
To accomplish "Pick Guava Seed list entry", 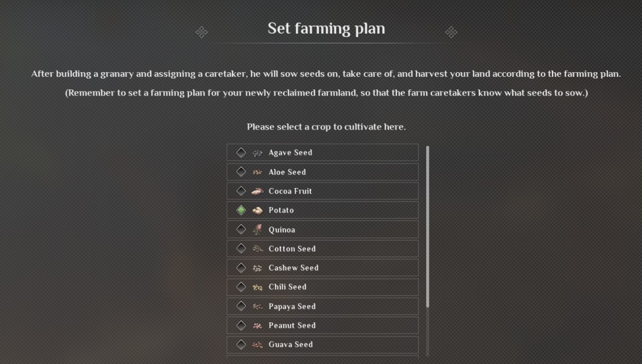I will (x=290, y=345).
